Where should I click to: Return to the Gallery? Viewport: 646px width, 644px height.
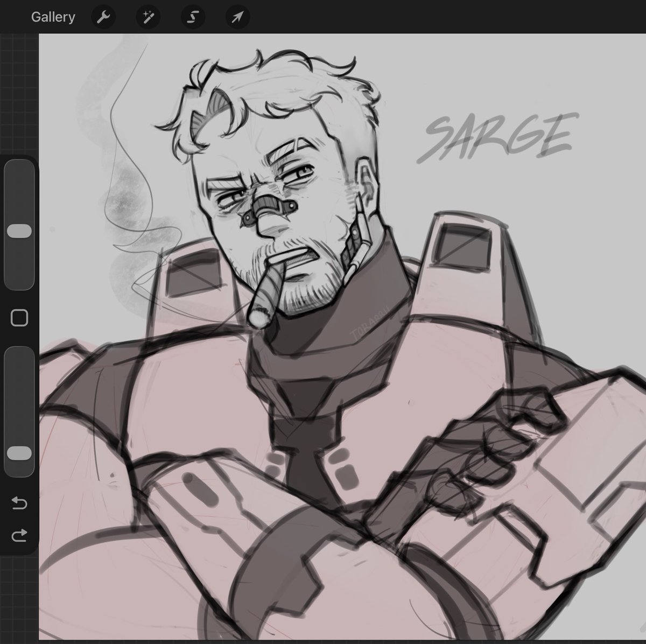53,16
